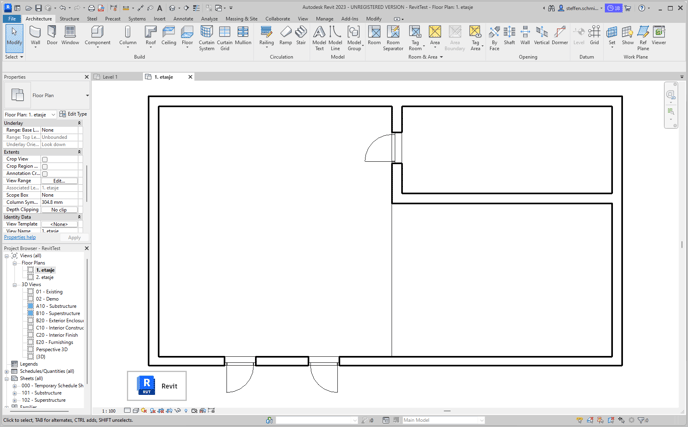Screen dimensions: 688x427
Task: Choose the Component tool
Action: 97,35
